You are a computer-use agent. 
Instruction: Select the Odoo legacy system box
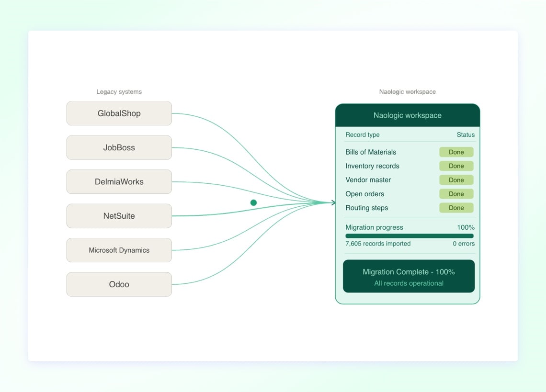point(119,284)
